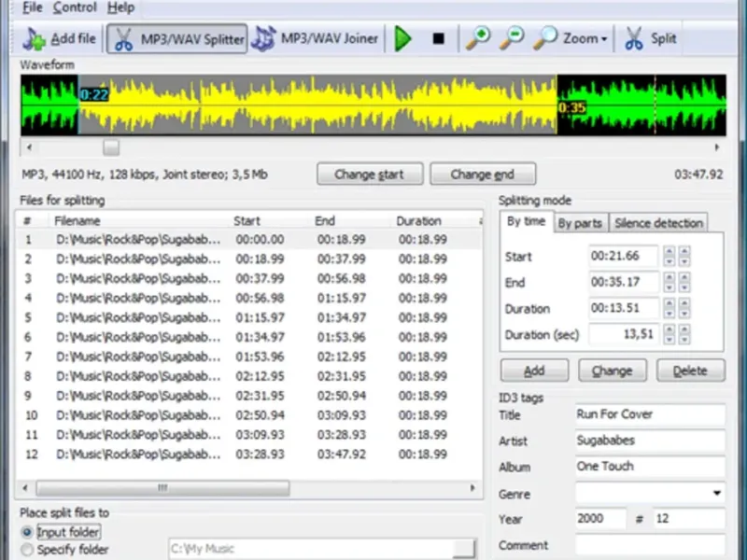The width and height of the screenshot is (747, 560).
Task: Select row 2 starting at 00:18.99
Action: pos(249,259)
